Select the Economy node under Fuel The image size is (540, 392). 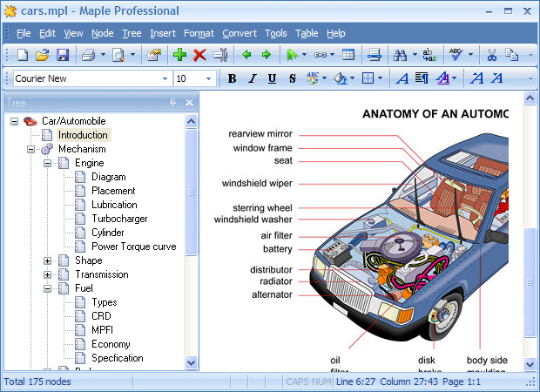point(111,344)
